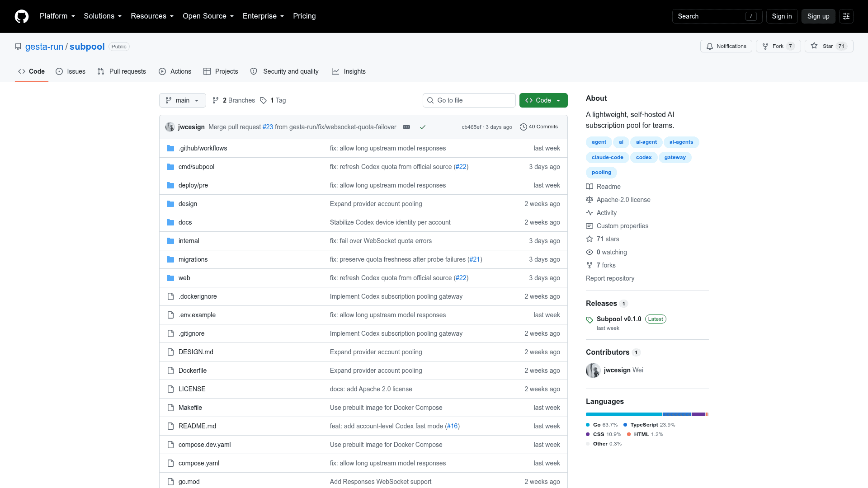Open jwcesign avatar in commit bar
This screenshot has height=488, width=868.
[x=170, y=127]
